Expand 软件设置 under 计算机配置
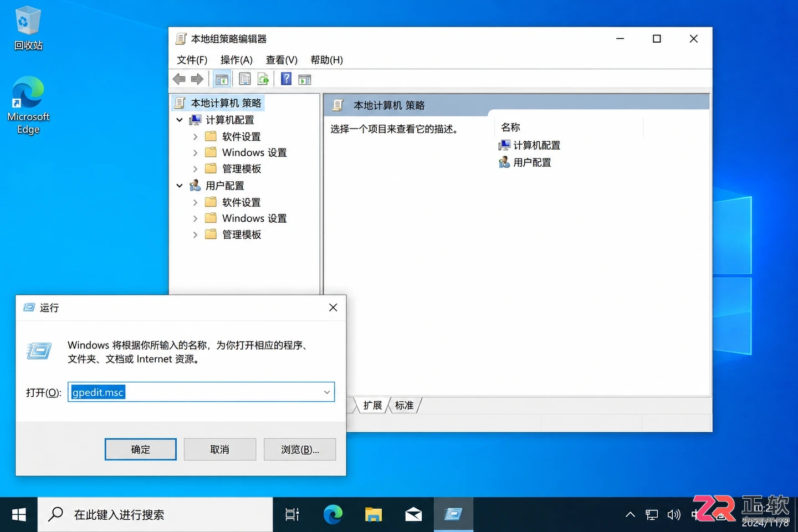Screen dimensions: 798x532 click(195, 136)
